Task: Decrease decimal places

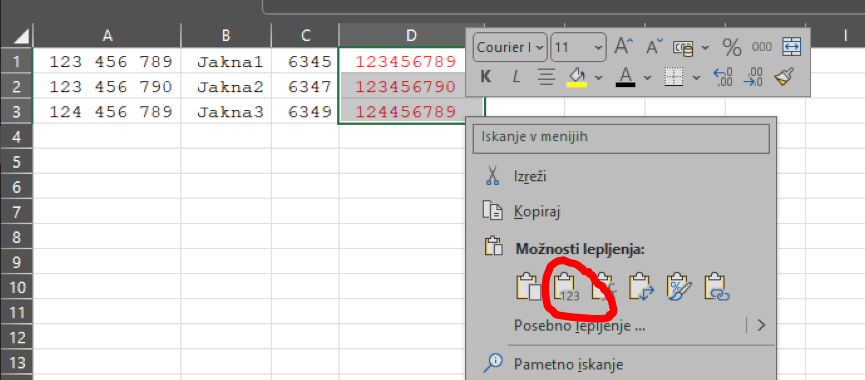Action: (753, 77)
